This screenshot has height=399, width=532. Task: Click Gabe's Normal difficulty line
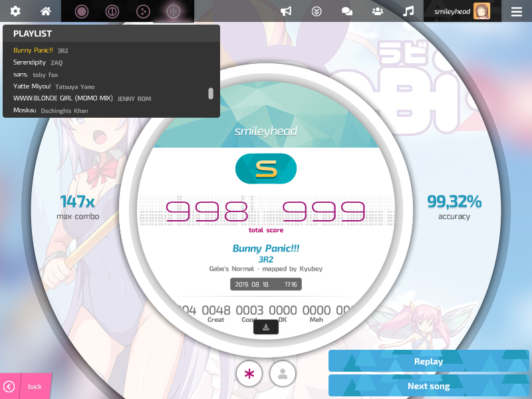[x=266, y=269]
